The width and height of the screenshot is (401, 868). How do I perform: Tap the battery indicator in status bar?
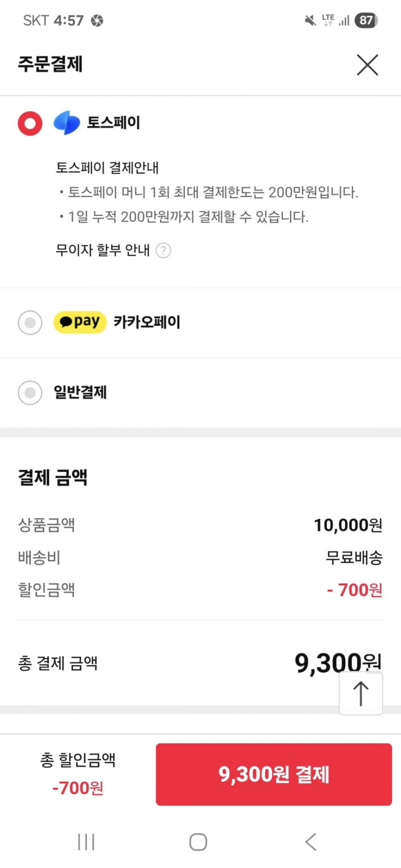tap(366, 20)
